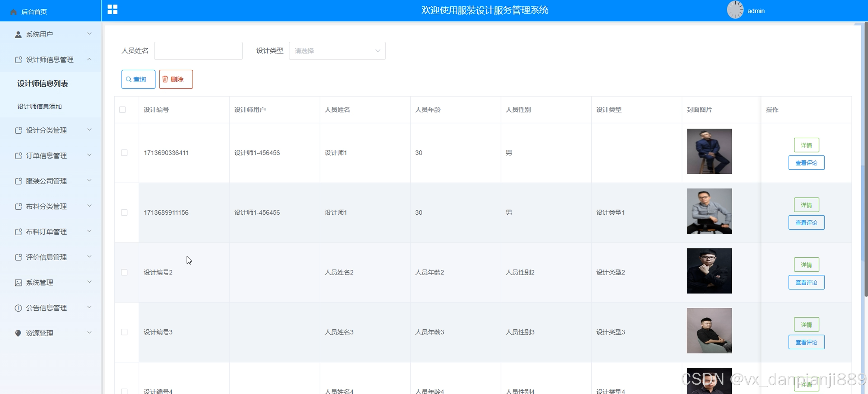Click the home icon beside 后台首页
The height and width of the screenshot is (394, 868).
pos(14,12)
